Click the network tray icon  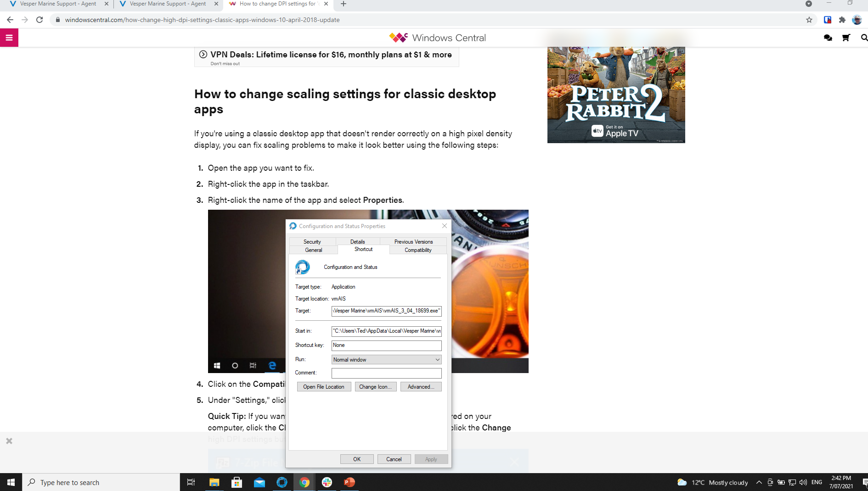(792, 482)
